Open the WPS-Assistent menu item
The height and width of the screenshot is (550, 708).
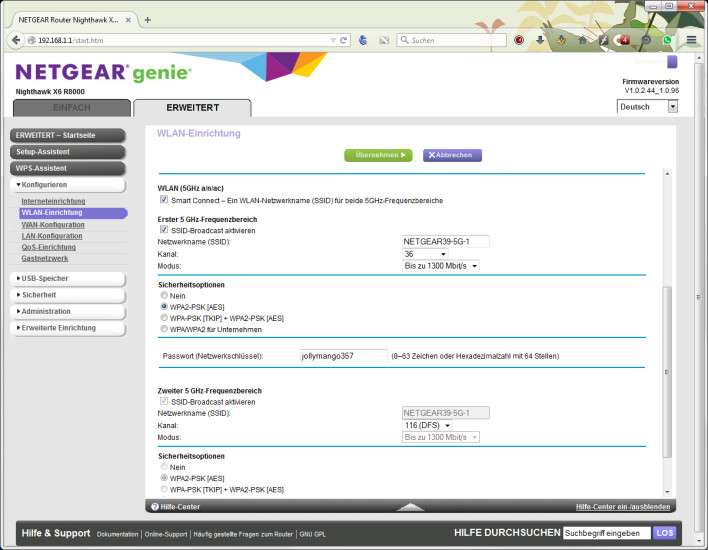[68, 168]
